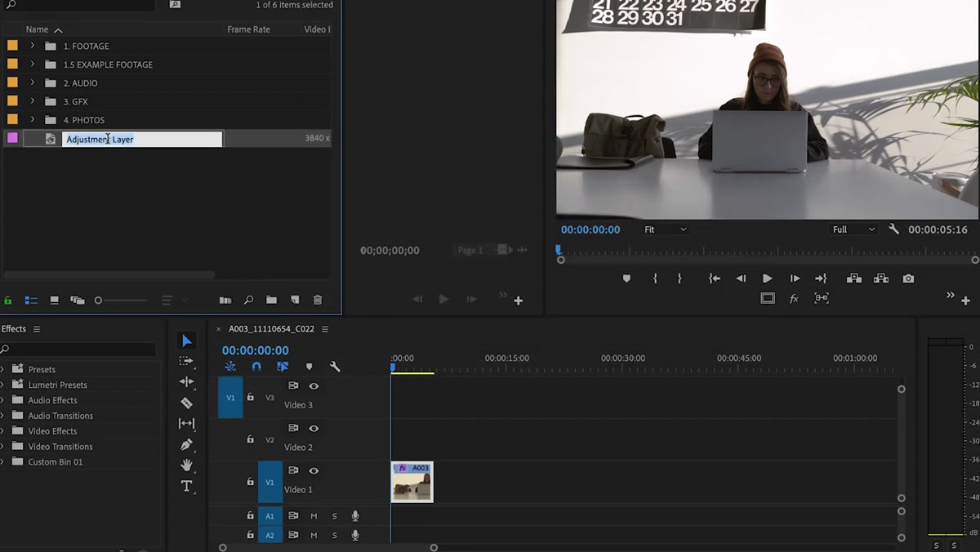Mute audio track A1
The width and height of the screenshot is (980, 552).
click(x=314, y=516)
